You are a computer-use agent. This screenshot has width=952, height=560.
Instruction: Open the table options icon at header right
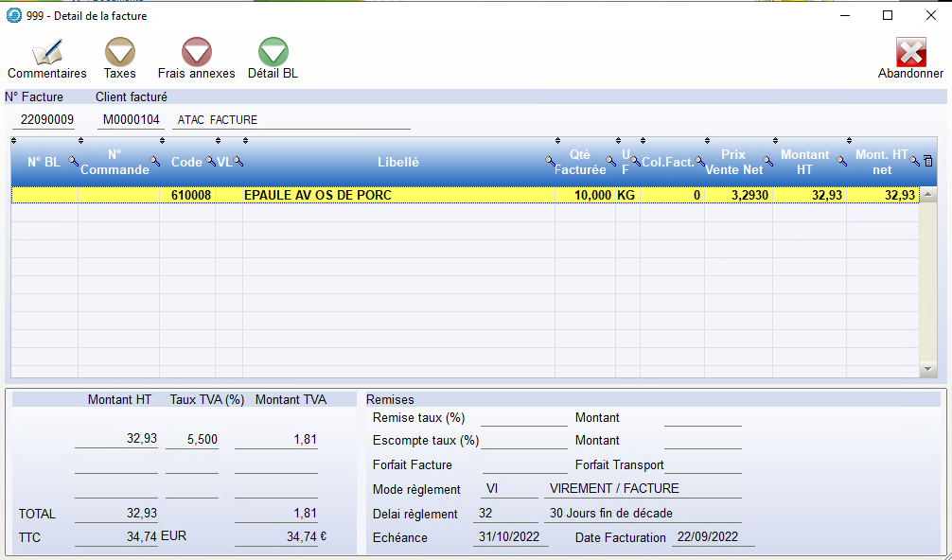pyautogui.click(x=927, y=162)
